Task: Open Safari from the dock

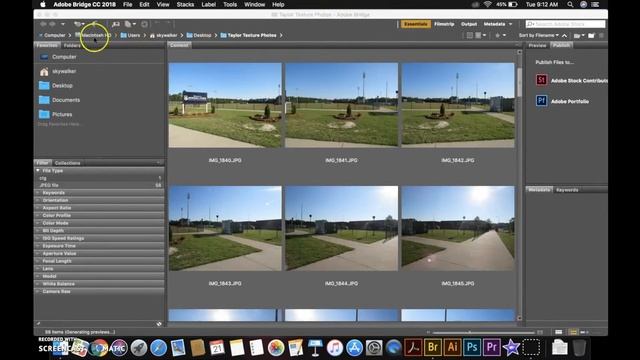Action: click(x=158, y=348)
